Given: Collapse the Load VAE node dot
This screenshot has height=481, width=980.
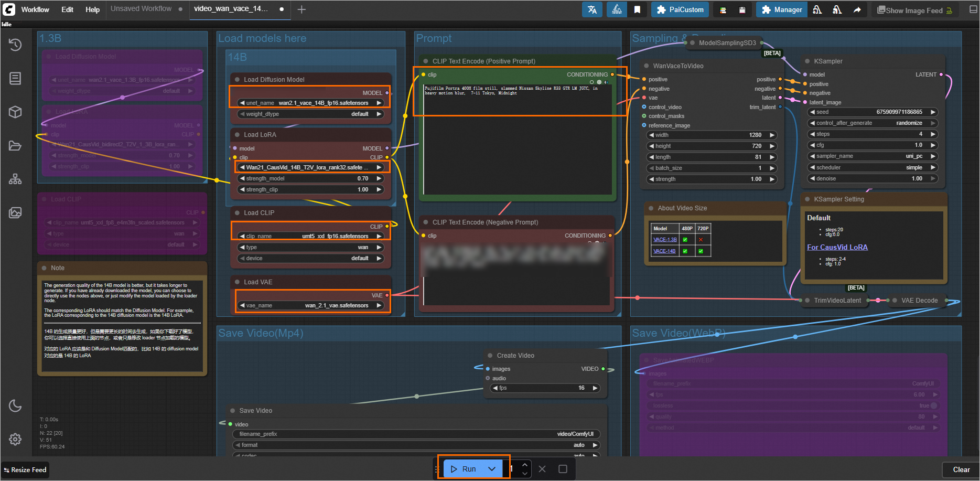Looking at the screenshot, I should [x=238, y=282].
